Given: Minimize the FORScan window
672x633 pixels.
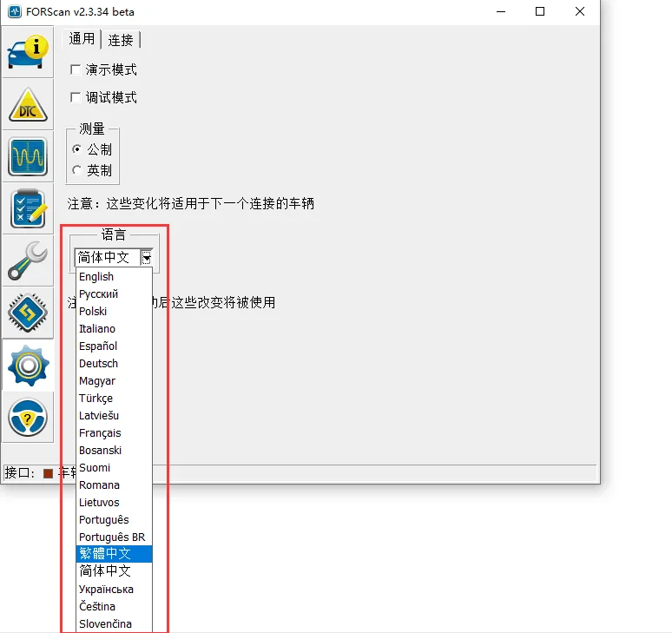Looking at the screenshot, I should [501, 11].
